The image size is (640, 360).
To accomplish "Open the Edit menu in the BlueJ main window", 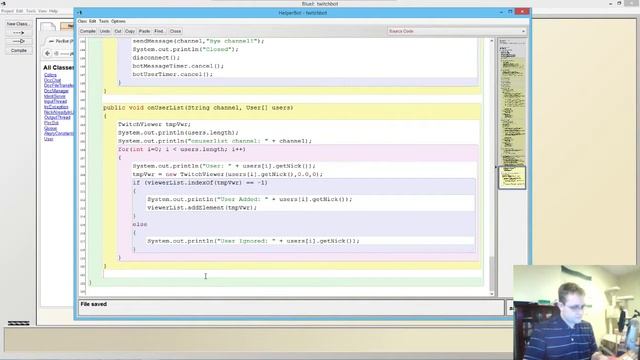I will point(19,11).
